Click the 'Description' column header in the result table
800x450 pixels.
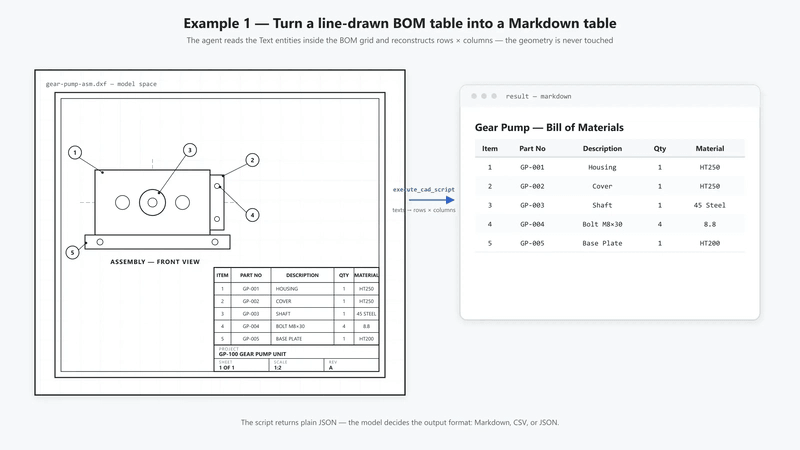point(602,148)
